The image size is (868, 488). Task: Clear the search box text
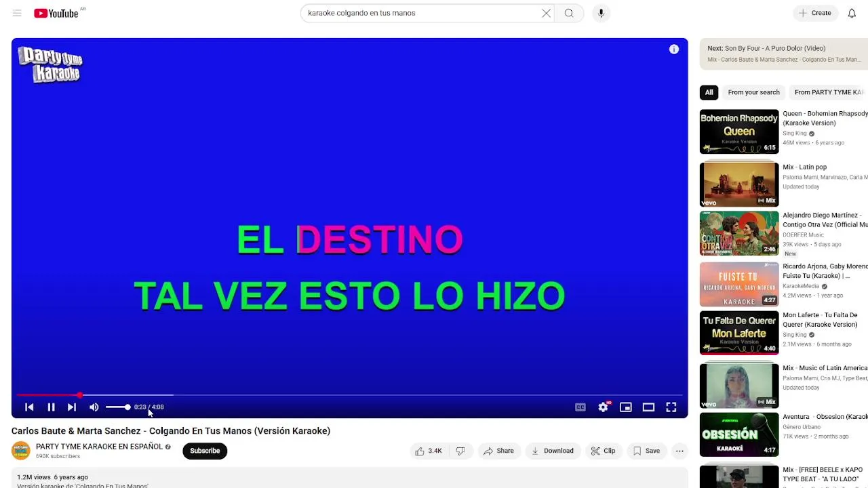pyautogui.click(x=546, y=13)
